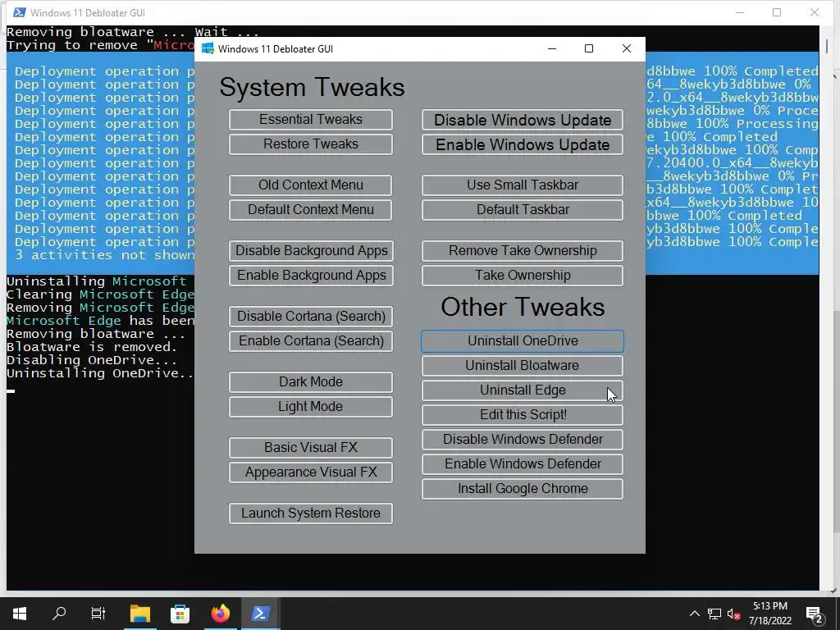Click Debloater GUI dialog title icon

[x=208, y=48]
